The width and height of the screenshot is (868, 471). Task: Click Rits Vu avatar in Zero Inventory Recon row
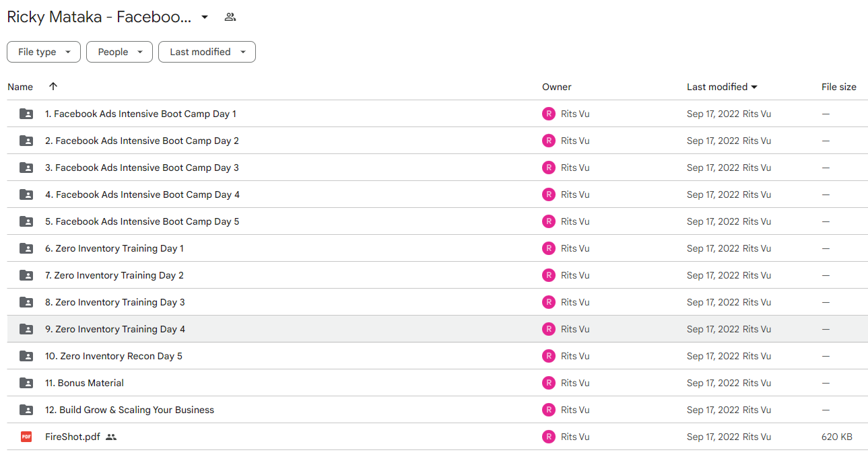click(549, 356)
